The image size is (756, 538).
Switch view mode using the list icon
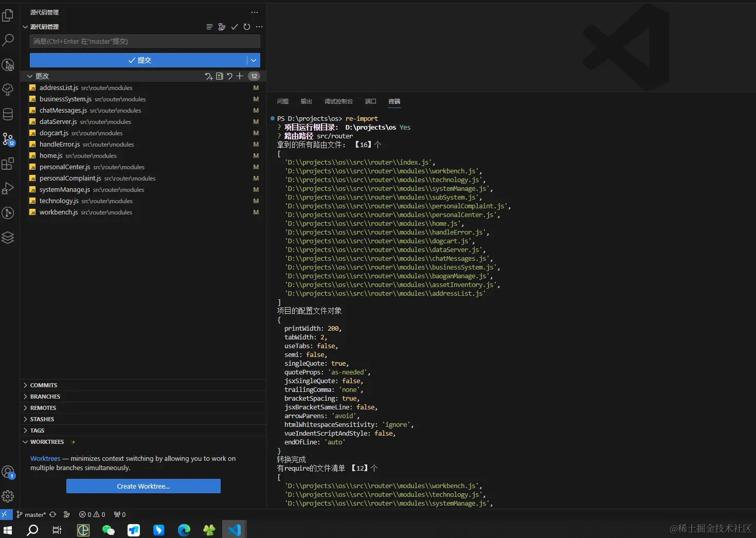tap(209, 27)
